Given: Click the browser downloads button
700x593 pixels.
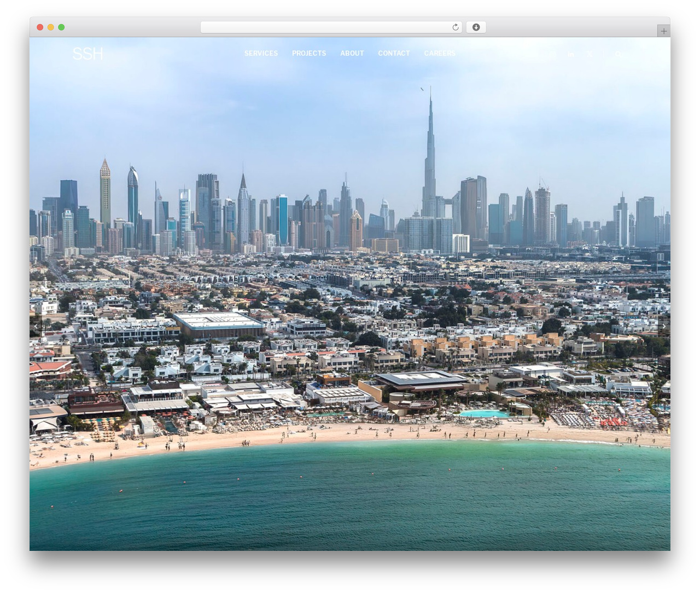Looking at the screenshot, I should [x=476, y=27].
